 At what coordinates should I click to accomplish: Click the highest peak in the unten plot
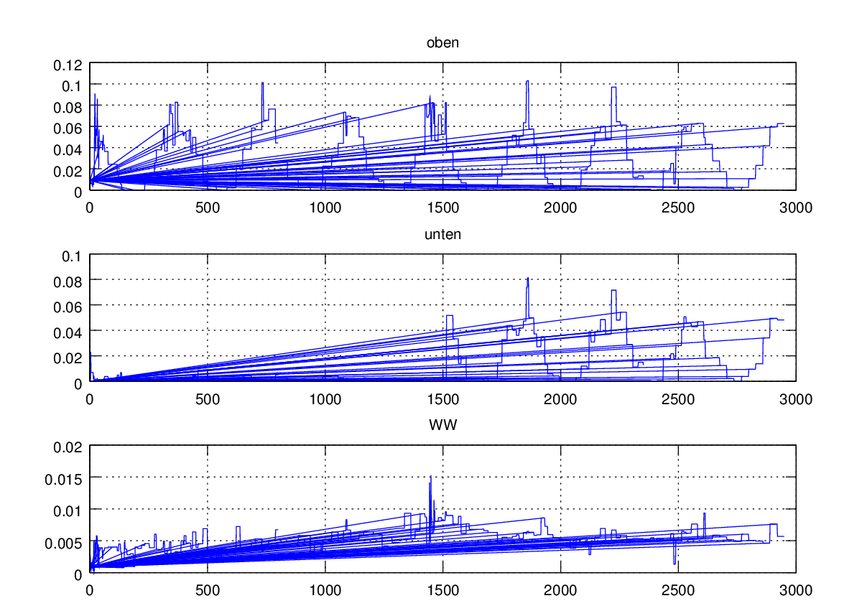[527, 279]
